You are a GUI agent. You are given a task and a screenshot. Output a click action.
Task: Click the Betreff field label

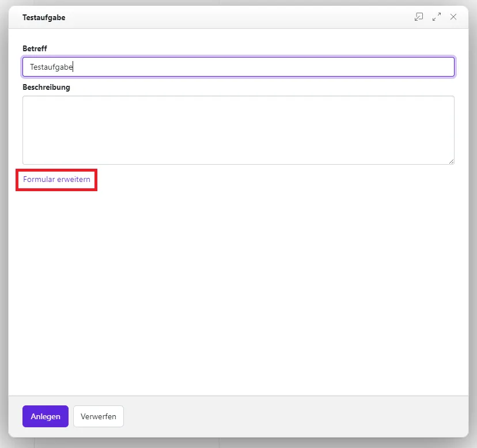(35, 48)
